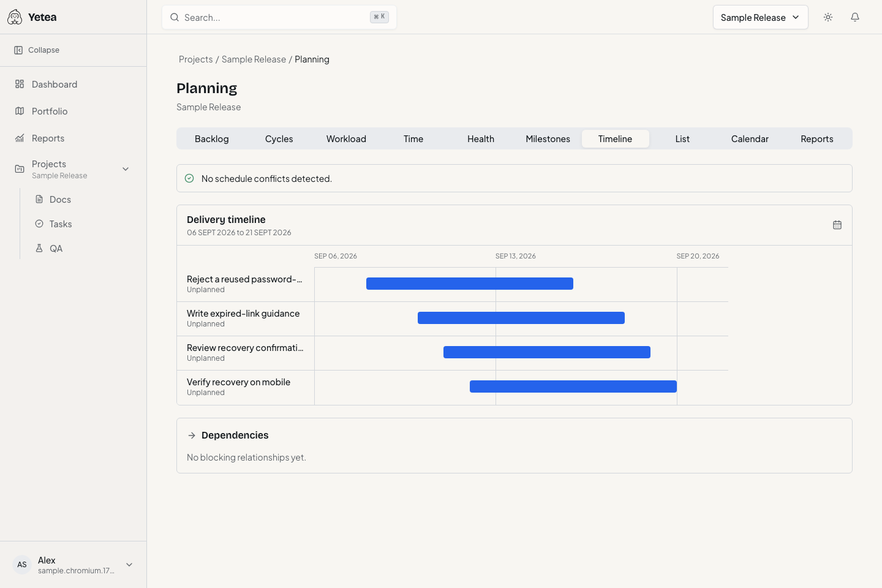Click 'No blocking relationships yet.' text
The width and height of the screenshot is (882, 588).
[246, 458]
